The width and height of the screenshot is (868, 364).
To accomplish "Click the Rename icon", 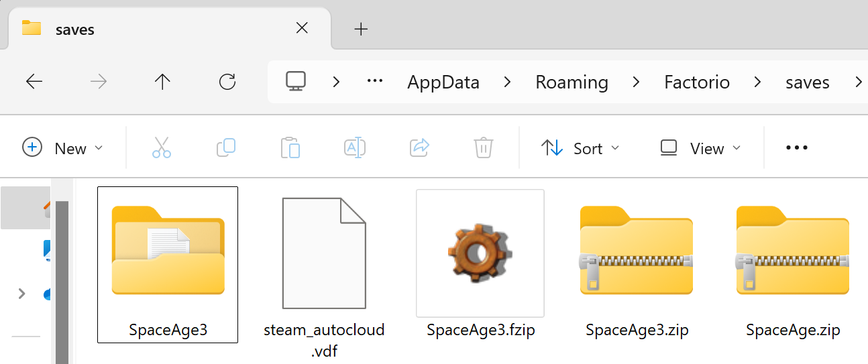I will point(354,147).
